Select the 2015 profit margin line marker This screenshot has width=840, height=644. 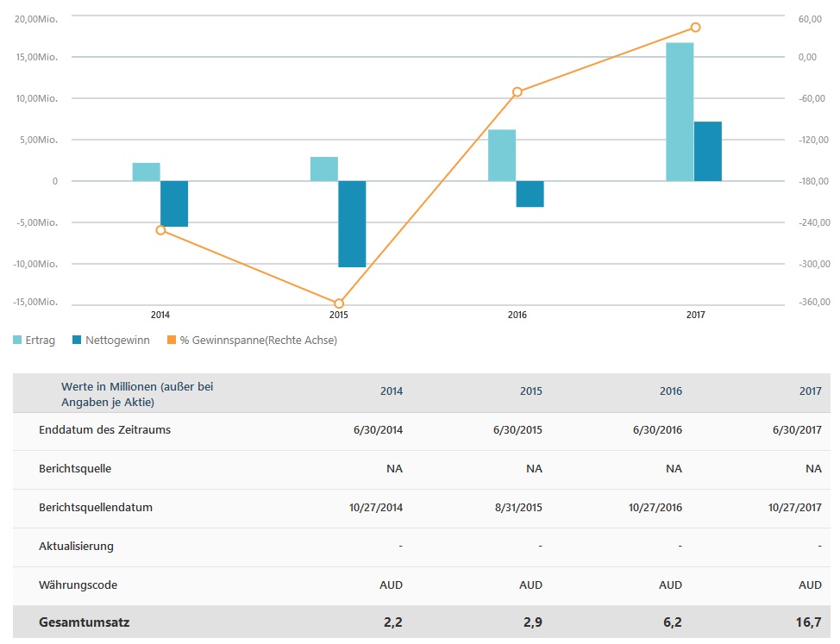339,303
